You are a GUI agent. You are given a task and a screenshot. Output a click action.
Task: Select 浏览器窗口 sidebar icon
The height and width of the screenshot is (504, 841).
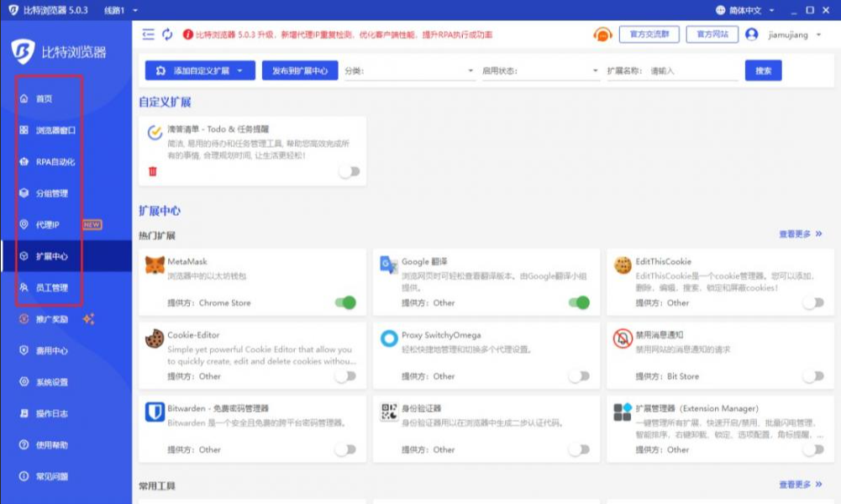click(49, 129)
